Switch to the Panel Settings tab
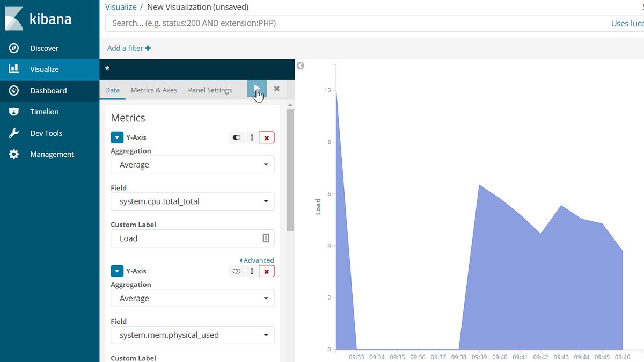Image resolution: width=644 pixels, height=362 pixels. coord(210,90)
